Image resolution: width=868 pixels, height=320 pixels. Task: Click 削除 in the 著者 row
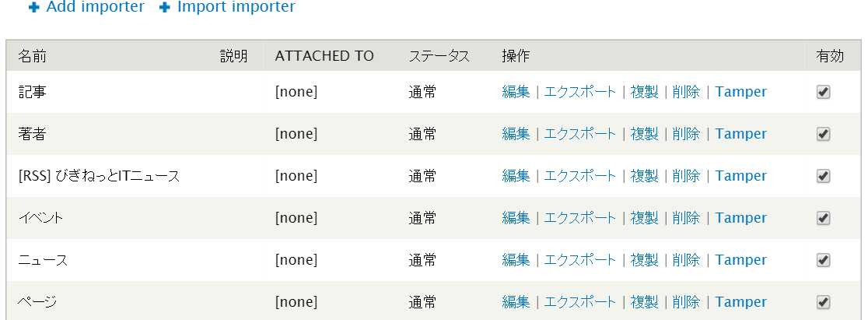click(686, 134)
